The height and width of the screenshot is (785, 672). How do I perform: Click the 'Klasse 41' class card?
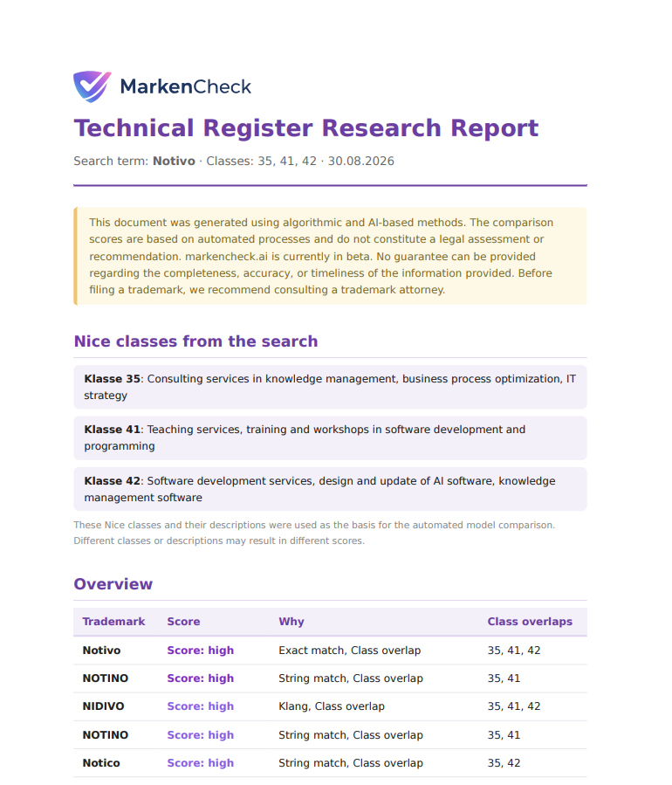pyautogui.click(x=330, y=438)
